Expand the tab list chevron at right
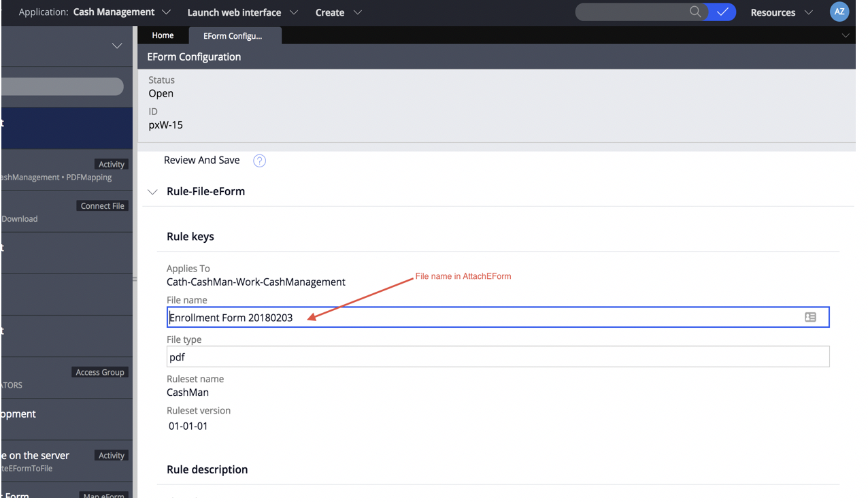Viewport: 868px width, 502px height. [846, 35]
